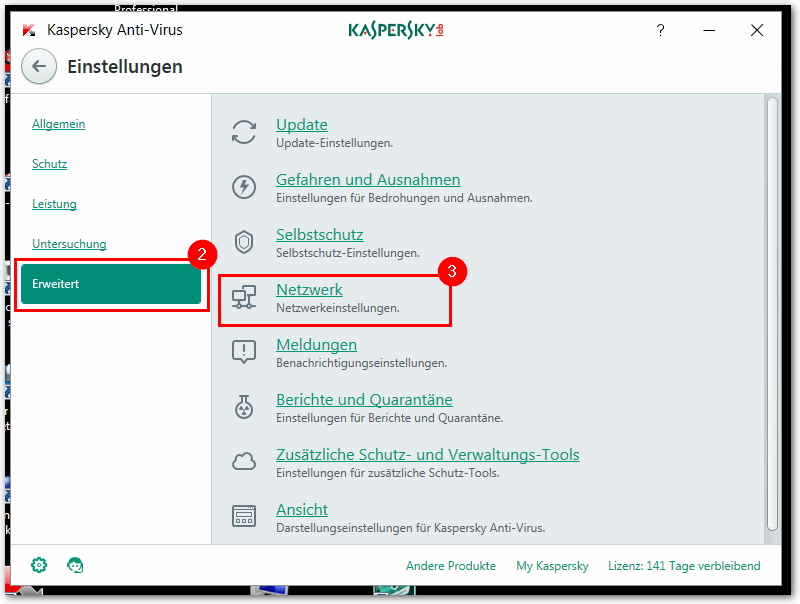Click the Meldungen speech bubble icon
This screenshot has height=604, width=800.
point(244,351)
